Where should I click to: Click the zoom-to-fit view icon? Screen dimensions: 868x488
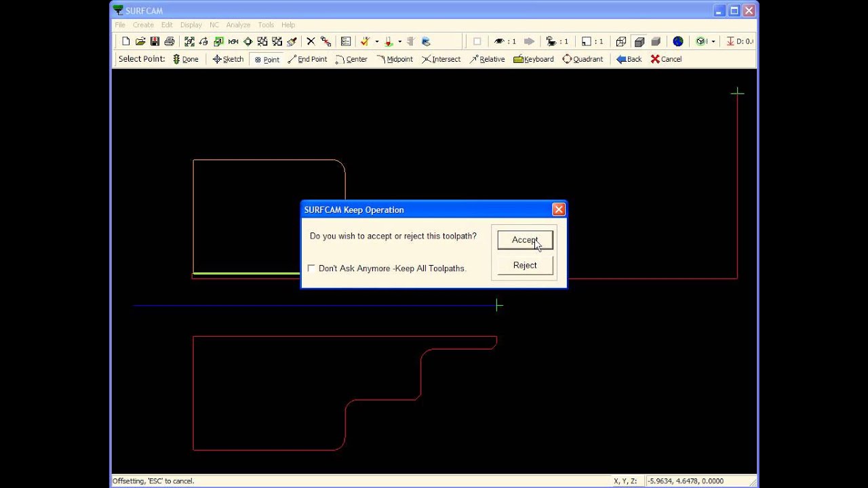(189, 41)
